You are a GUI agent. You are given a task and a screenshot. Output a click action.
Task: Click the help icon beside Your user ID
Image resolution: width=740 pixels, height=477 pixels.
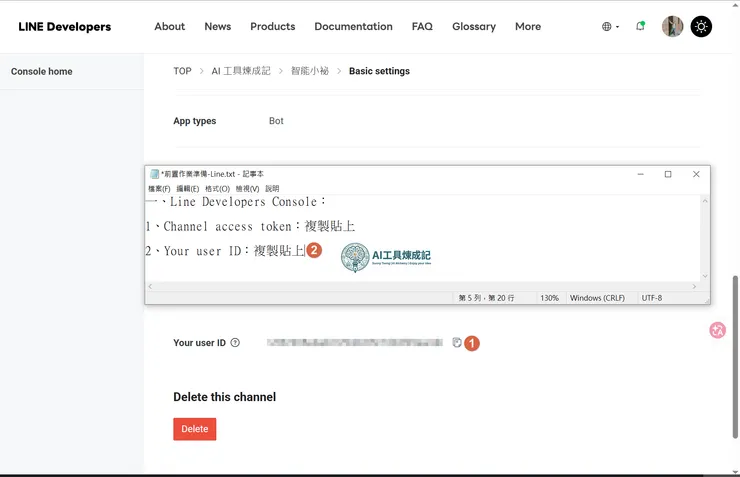(x=235, y=343)
